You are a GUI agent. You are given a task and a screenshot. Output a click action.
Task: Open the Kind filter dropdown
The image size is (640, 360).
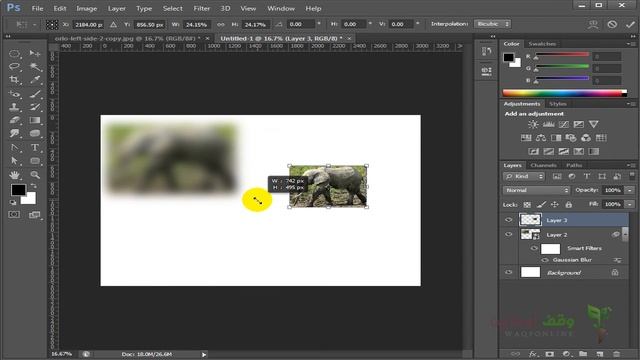[x=524, y=176]
